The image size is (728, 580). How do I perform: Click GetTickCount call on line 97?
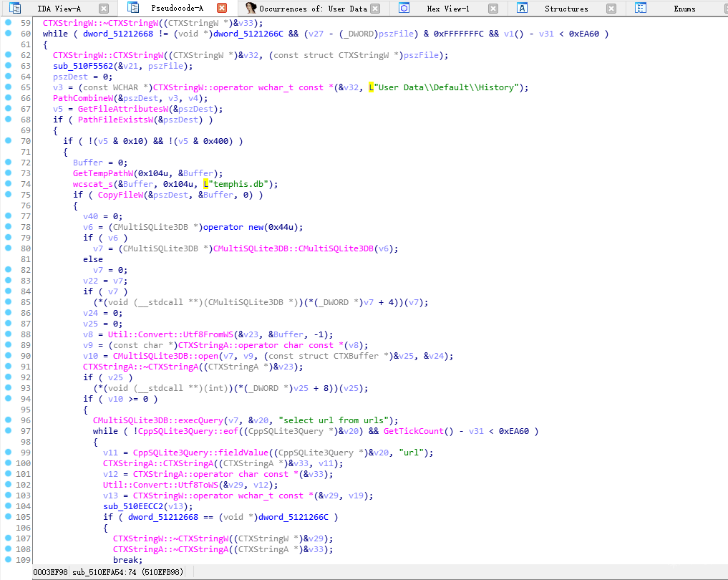point(414,431)
